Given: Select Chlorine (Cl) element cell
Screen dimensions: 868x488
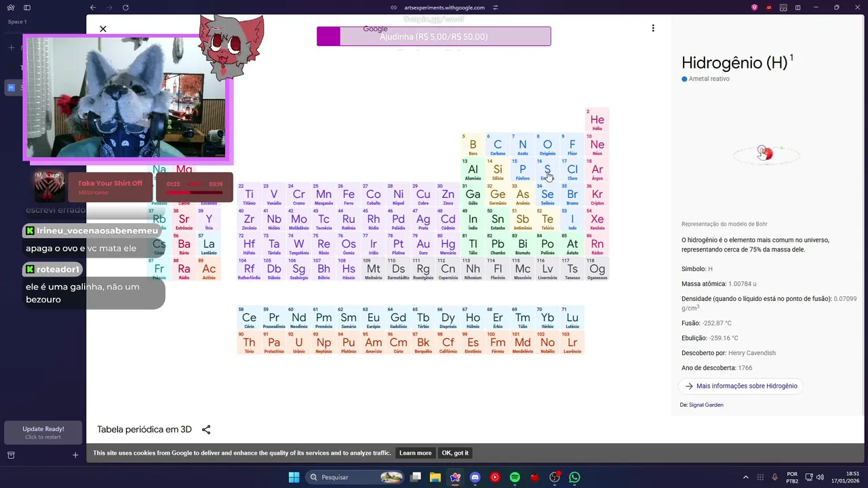Looking at the screenshot, I should coord(572,170).
